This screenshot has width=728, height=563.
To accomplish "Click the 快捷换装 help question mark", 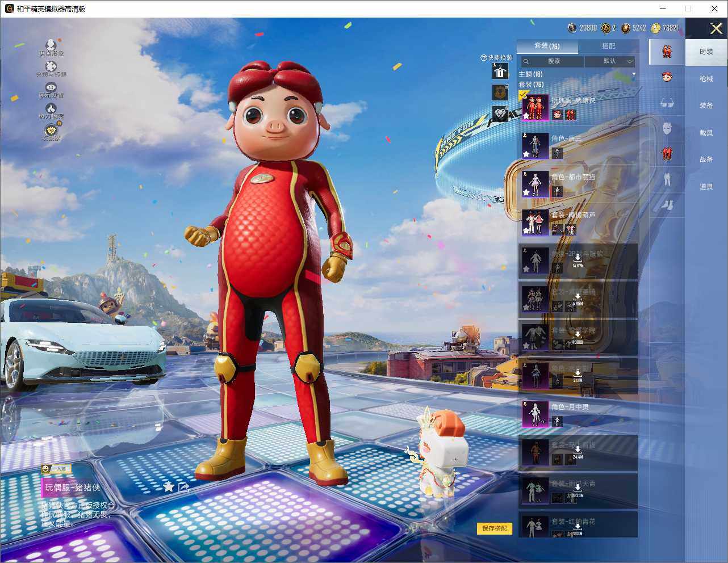I will tap(484, 58).
